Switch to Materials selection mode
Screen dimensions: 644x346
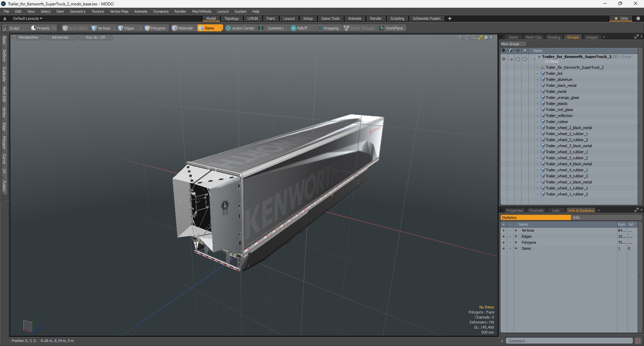182,28
